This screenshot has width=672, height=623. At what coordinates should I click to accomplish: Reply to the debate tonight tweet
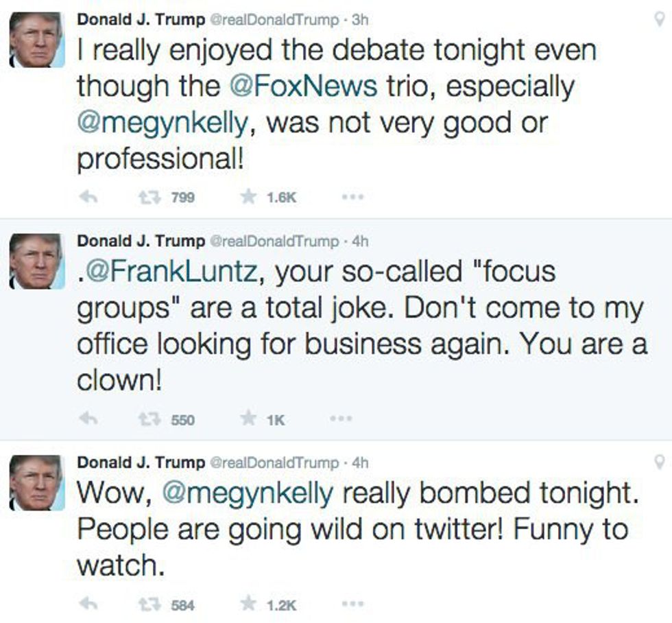(x=87, y=198)
